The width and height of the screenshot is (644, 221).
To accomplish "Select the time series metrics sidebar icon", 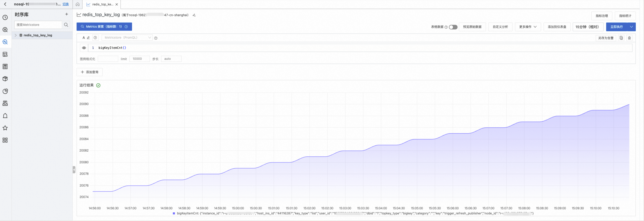I will coord(5,42).
